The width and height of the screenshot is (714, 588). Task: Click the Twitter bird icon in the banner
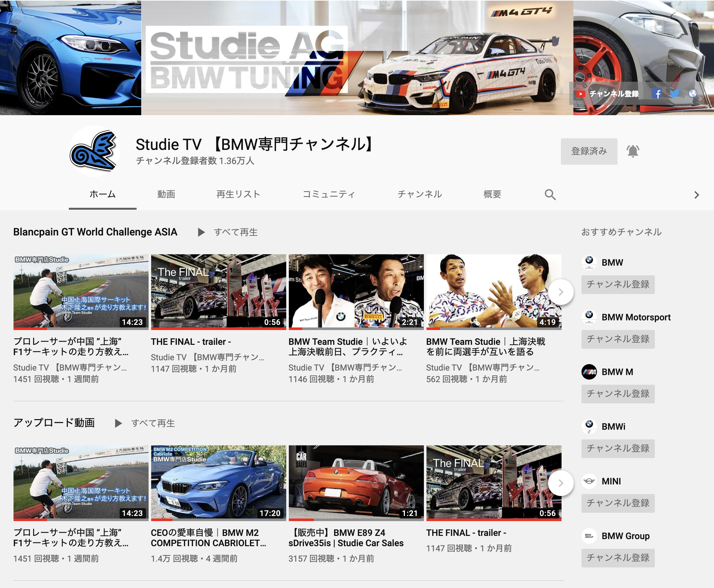coord(674,94)
